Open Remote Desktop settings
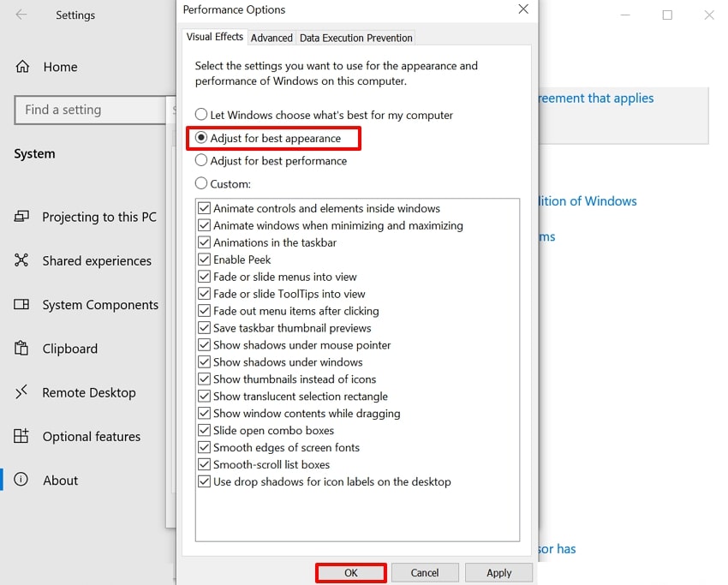The width and height of the screenshot is (728, 585). (89, 392)
